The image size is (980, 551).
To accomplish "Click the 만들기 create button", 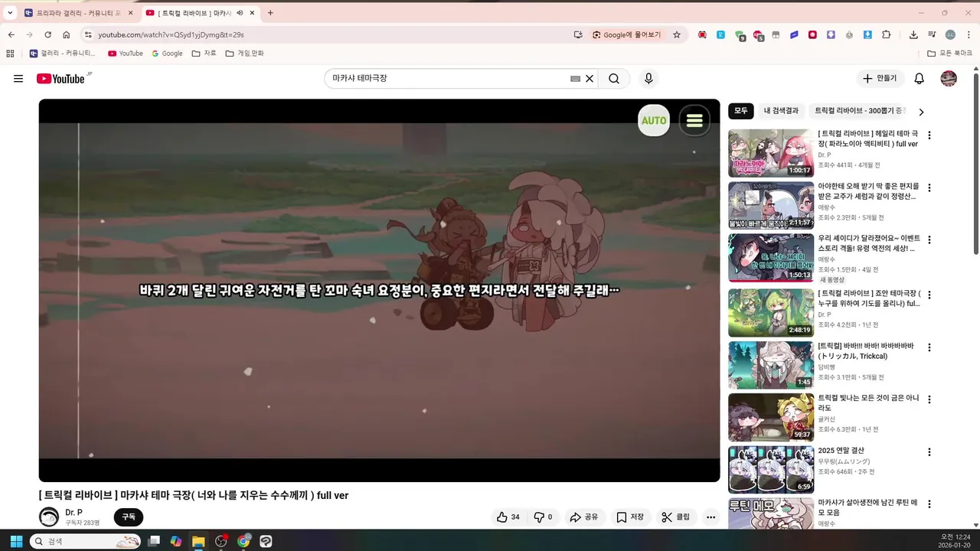I will [x=880, y=79].
